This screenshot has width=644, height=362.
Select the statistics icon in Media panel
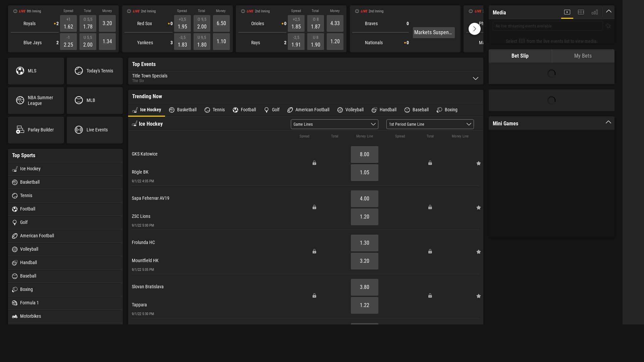pos(595,12)
